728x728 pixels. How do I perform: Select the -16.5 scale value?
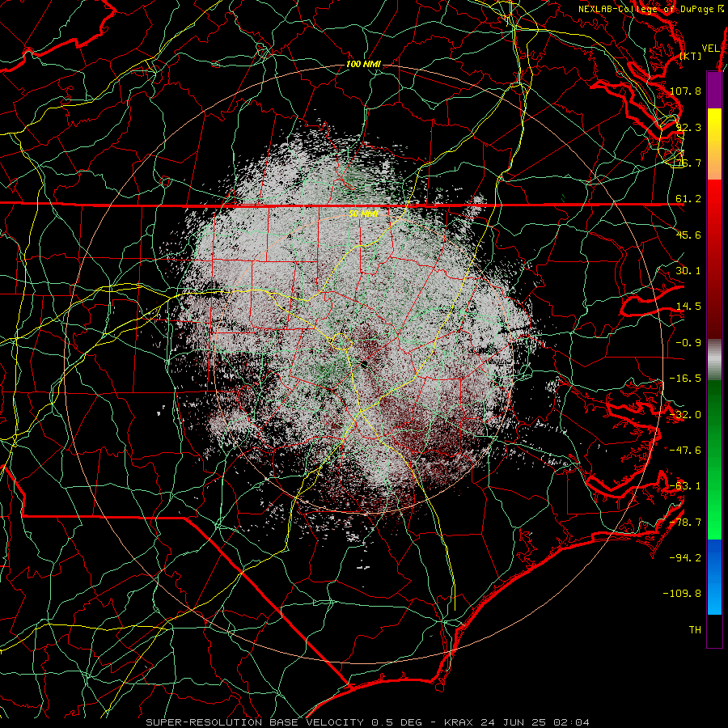click(x=685, y=379)
